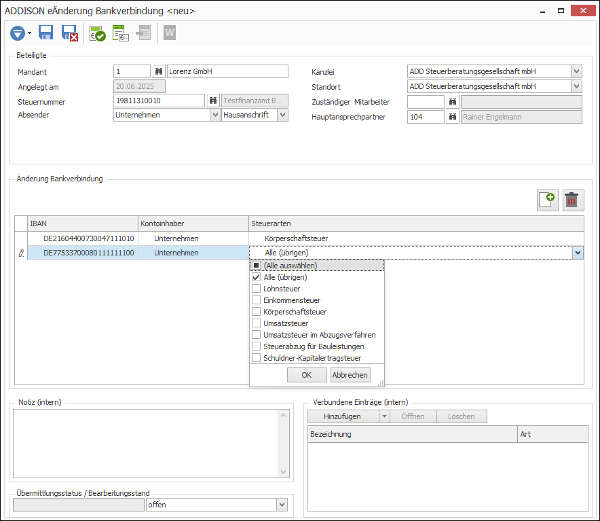Screen dimensions: 600x521
Task: Click into the Notiz (intern) text area
Action: click(145, 444)
